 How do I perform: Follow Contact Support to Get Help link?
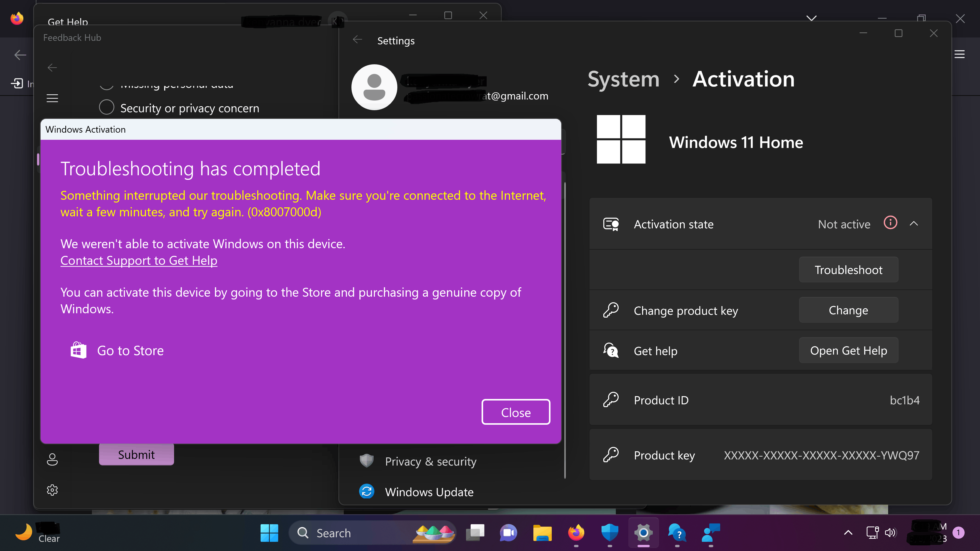coord(139,260)
